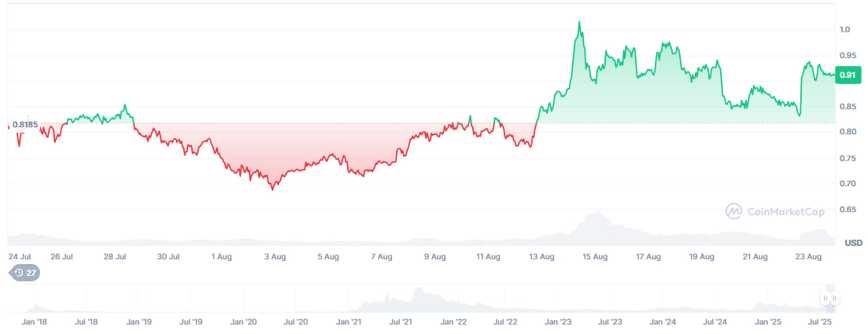Click the 3 Aug date label

point(274,256)
